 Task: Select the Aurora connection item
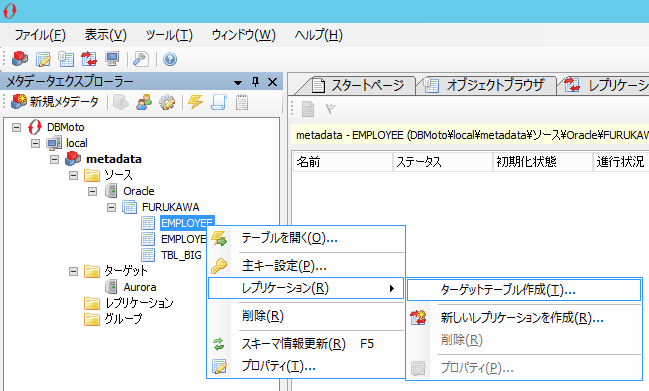coord(139,287)
